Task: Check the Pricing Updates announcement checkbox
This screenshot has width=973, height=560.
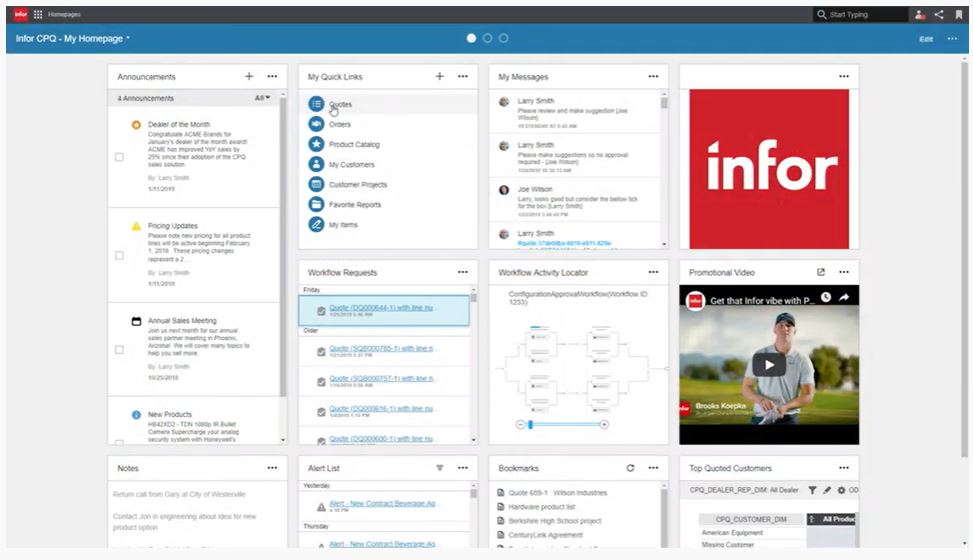Action: coord(119,255)
